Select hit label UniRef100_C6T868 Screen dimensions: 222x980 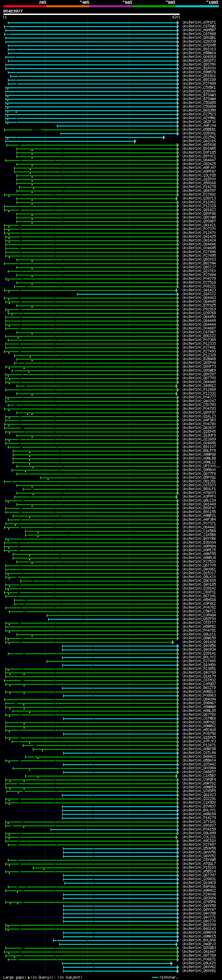tap(199, 34)
